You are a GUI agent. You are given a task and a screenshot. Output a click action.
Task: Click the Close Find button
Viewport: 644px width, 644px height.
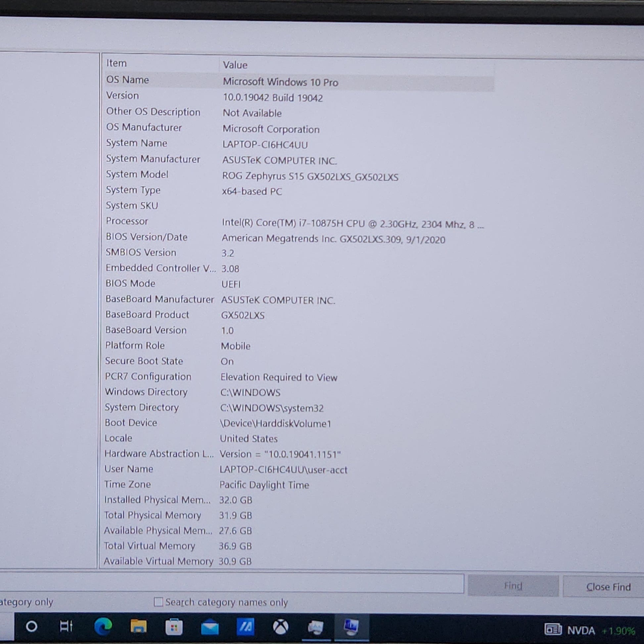click(608, 587)
